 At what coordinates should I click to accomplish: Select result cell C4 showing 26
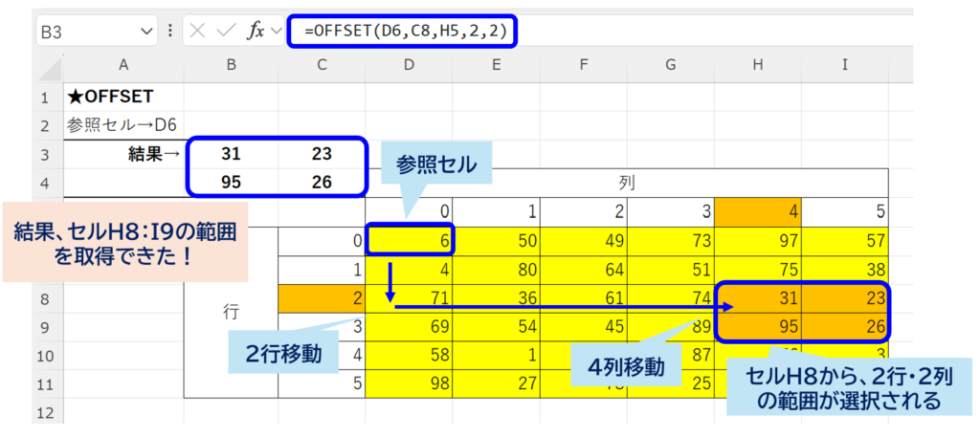(x=322, y=183)
